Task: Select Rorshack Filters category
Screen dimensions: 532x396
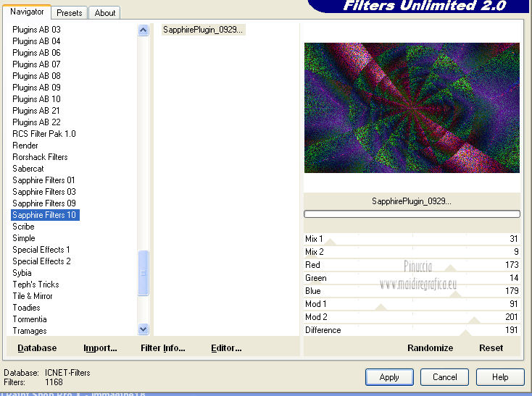Action: click(40, 157)
